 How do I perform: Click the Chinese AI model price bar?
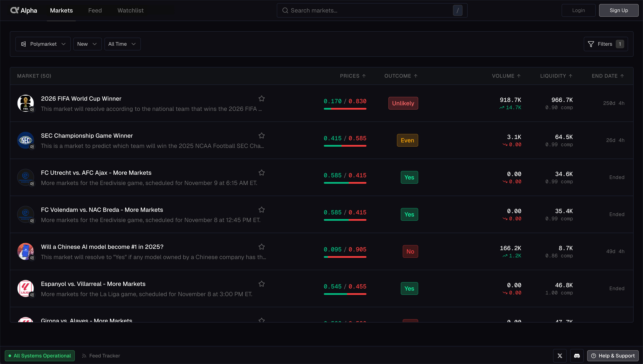345,257
